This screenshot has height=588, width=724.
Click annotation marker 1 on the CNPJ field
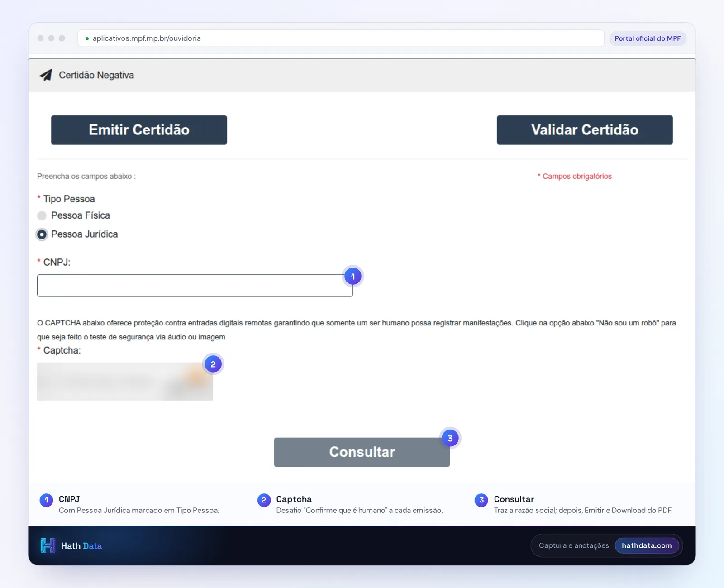coord(353,276)
